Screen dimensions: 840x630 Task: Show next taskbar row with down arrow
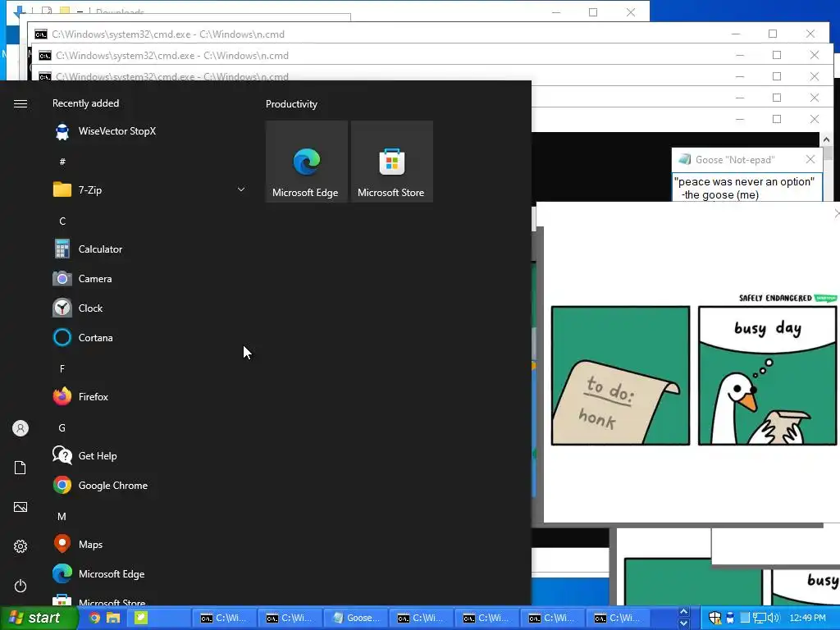(683, 623)
